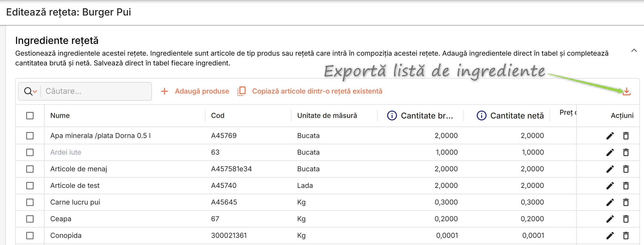Edit the Articole de menaj row
Image resolution: width=644 pixels, height=245 pixels.
click(610, 169)
